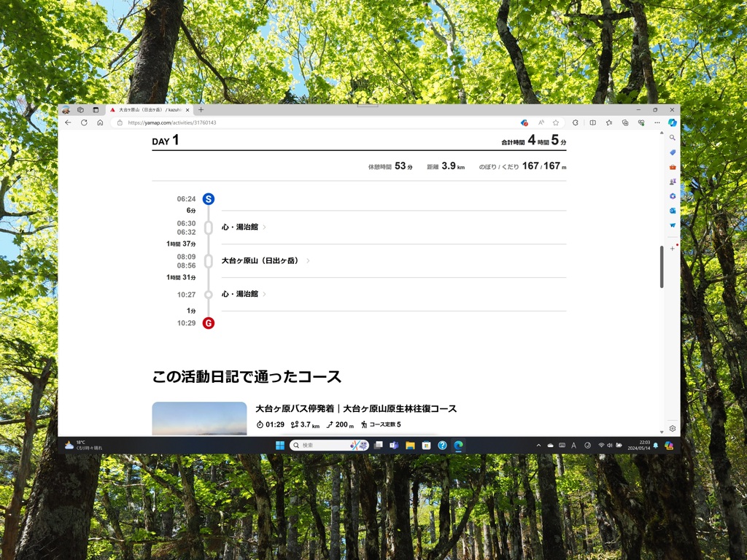Go to the browser Home page

100,122
